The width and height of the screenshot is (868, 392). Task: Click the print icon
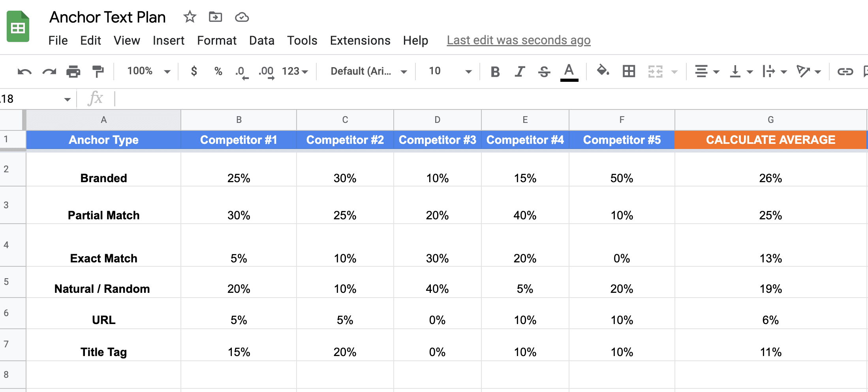pos(73,72)
